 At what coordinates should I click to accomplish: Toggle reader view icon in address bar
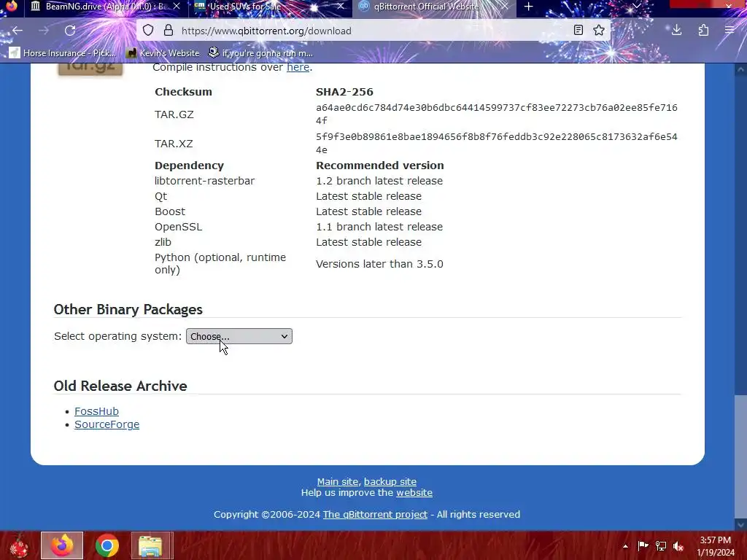pos(578,31)
